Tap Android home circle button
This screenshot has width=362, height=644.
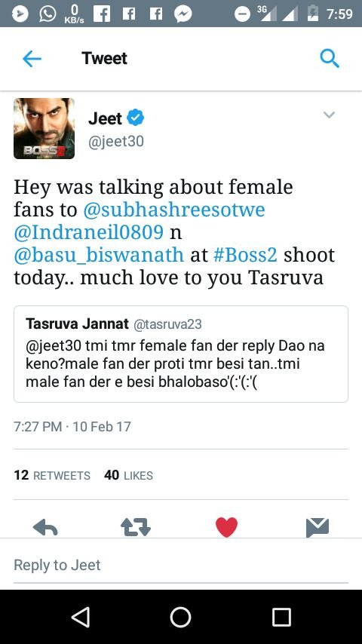[180, 617]
